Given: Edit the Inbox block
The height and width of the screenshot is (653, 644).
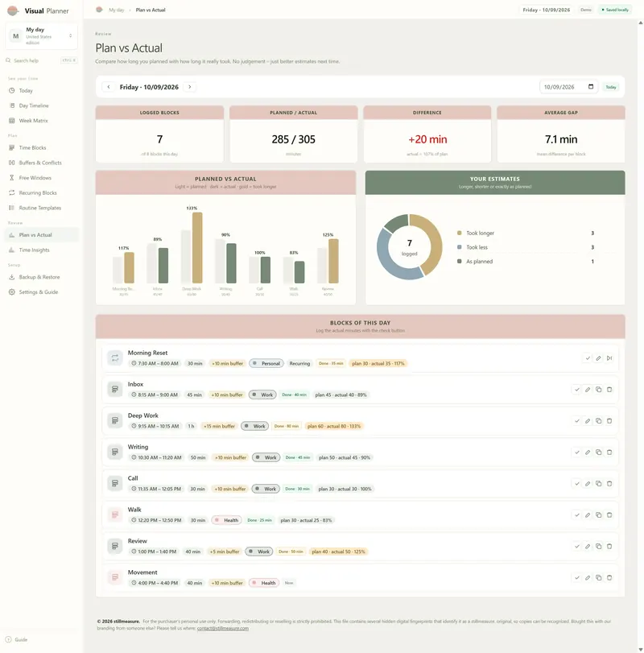Looking at the screenshot, I should click(588, 390).
